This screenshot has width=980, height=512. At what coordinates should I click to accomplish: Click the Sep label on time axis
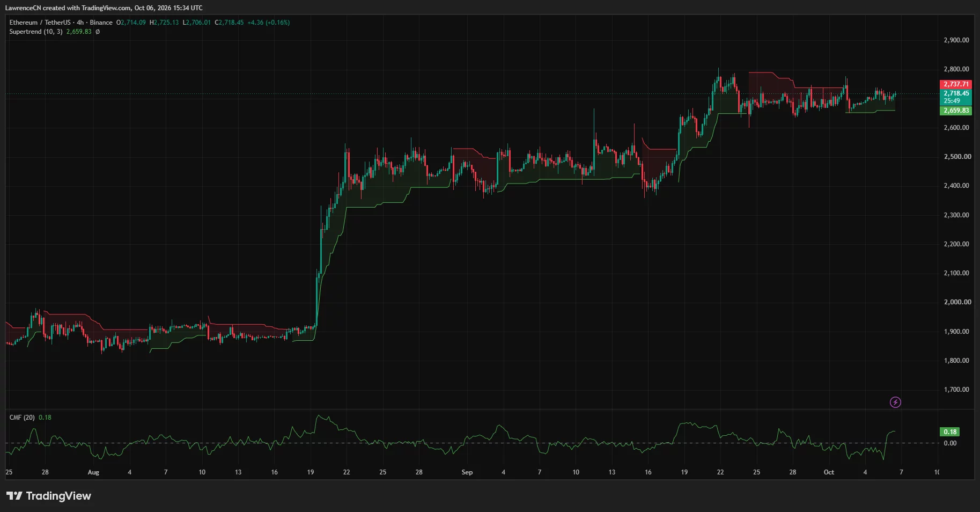(x=467, y=472)
